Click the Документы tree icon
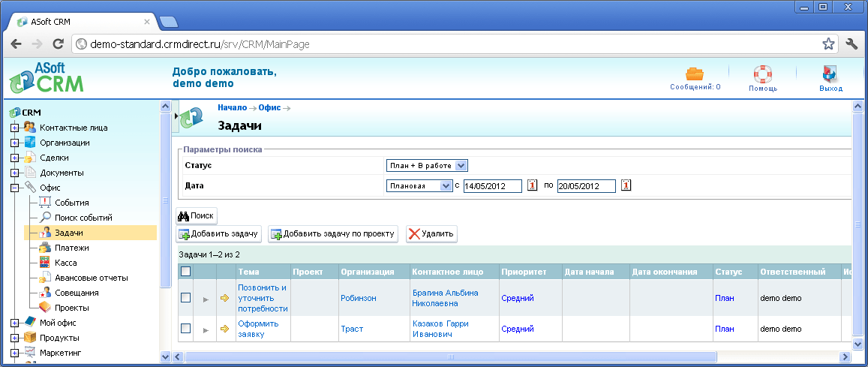The height and width of the screenshot is (367, 868). coord(30,172)
